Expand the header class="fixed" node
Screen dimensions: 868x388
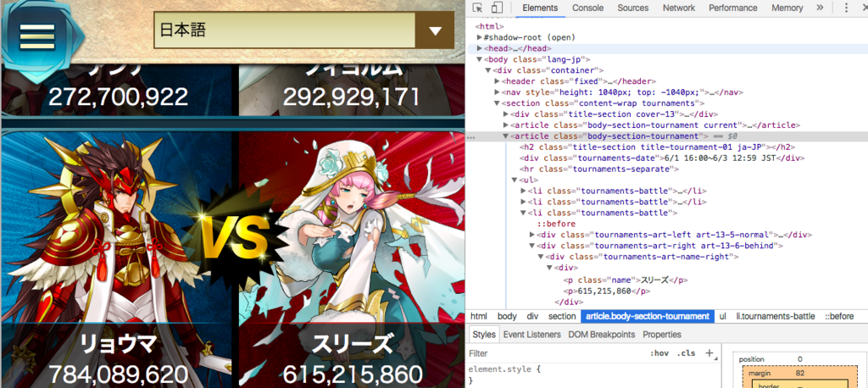click(x=497, y=81)
